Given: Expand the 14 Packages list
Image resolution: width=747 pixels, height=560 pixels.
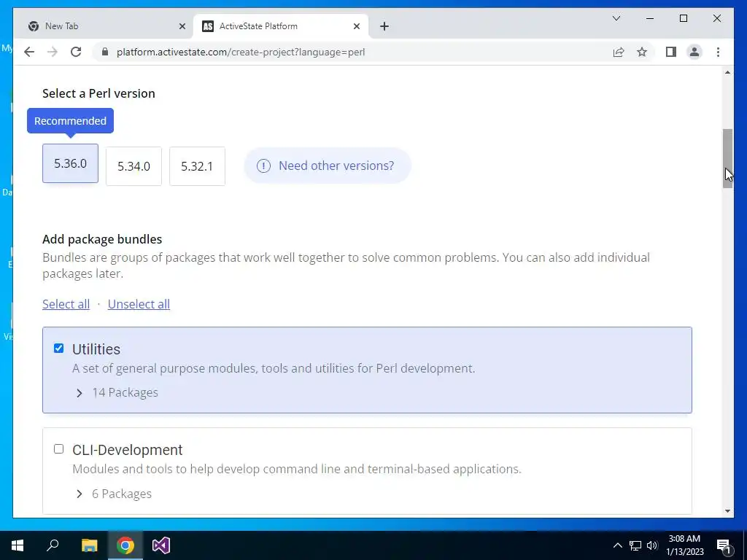Looking at the screenshot, I should point(117,392).
